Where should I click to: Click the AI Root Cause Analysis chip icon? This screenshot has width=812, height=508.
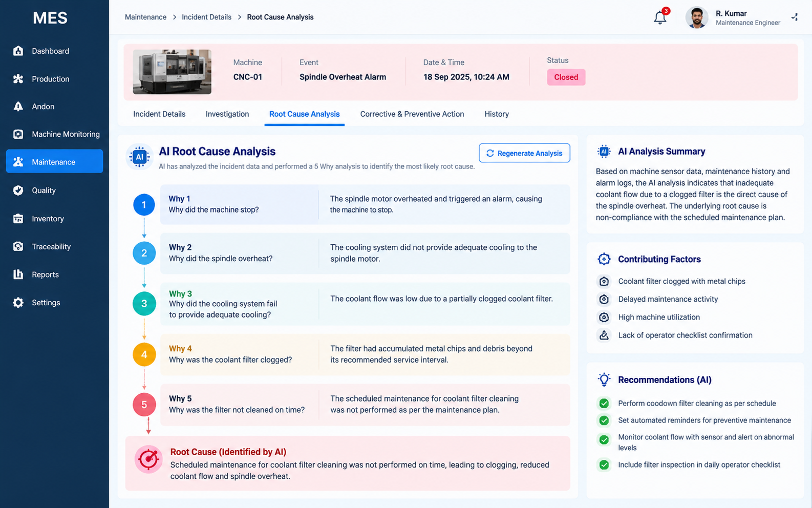point(139,157)
